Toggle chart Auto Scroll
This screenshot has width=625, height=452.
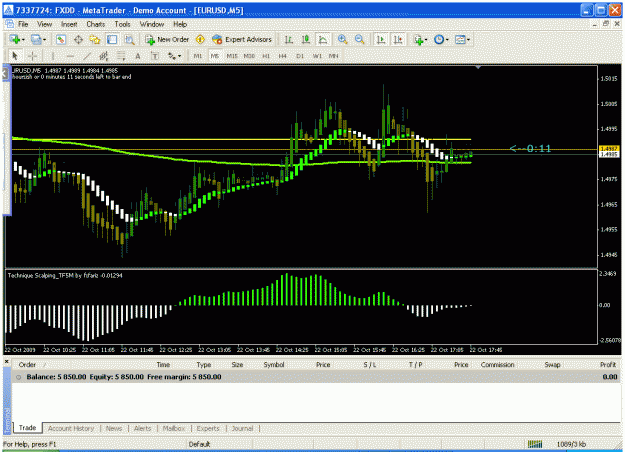(381, 39)
